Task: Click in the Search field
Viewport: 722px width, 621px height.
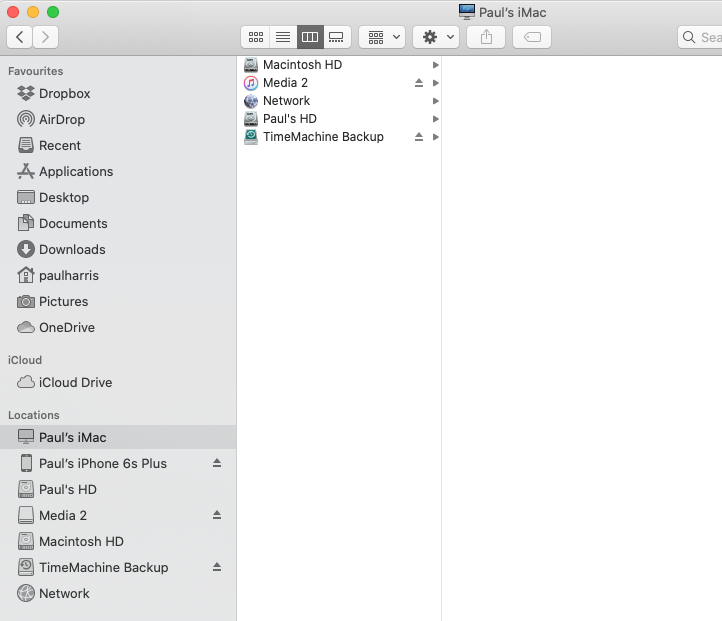Action: pos(700,37)
